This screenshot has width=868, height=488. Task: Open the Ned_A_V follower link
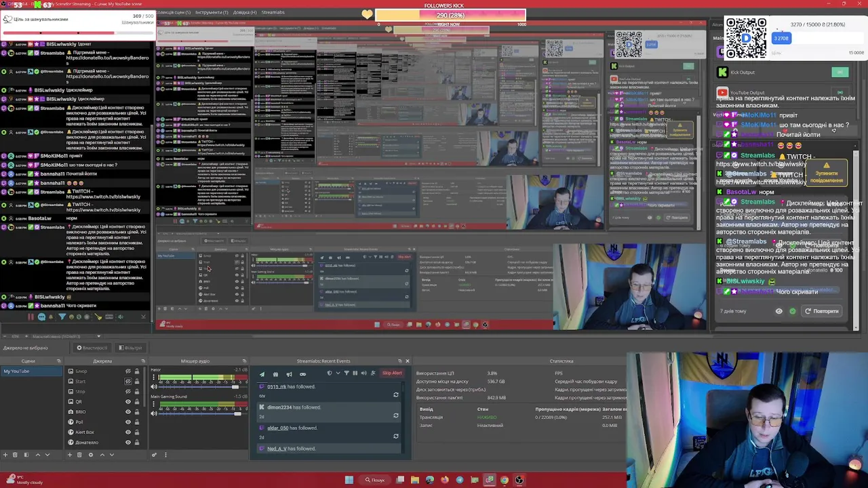point(277,449)
